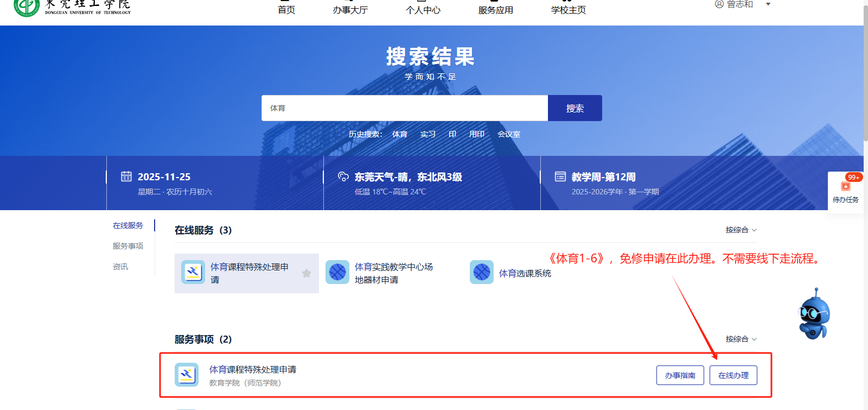
Task: Click the 体育课程特殊处理申请 icon in online services
Action: 193,272
